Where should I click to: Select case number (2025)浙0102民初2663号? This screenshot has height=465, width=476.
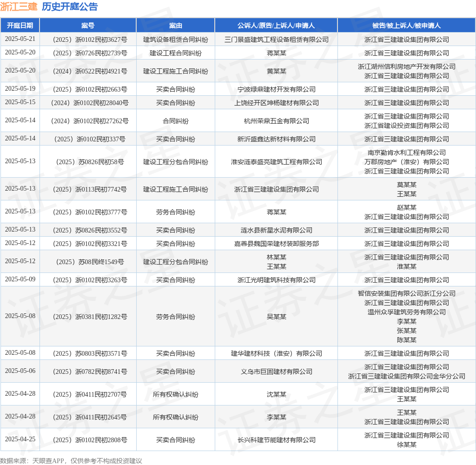pos(90,90)
